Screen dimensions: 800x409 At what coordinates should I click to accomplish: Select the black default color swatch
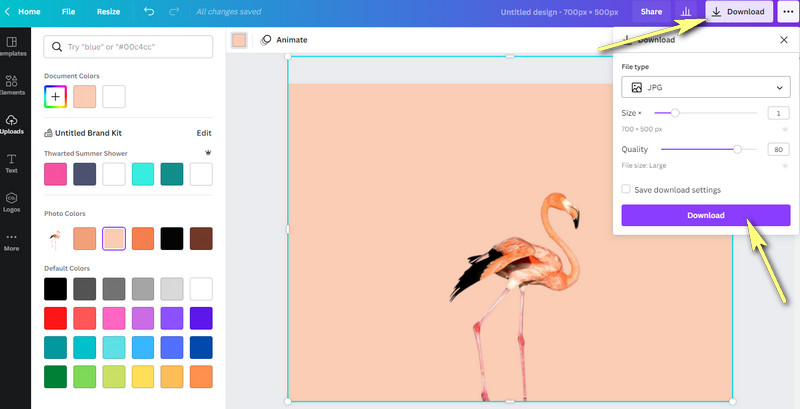pyautogui.click(x=56, y=289)
